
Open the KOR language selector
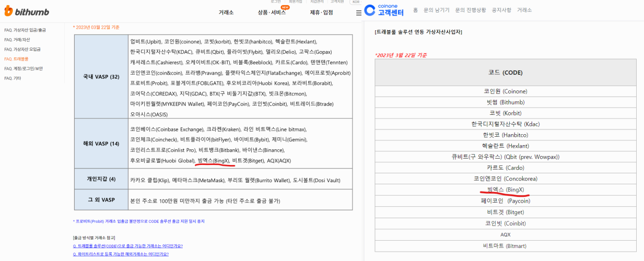(355, 2)
